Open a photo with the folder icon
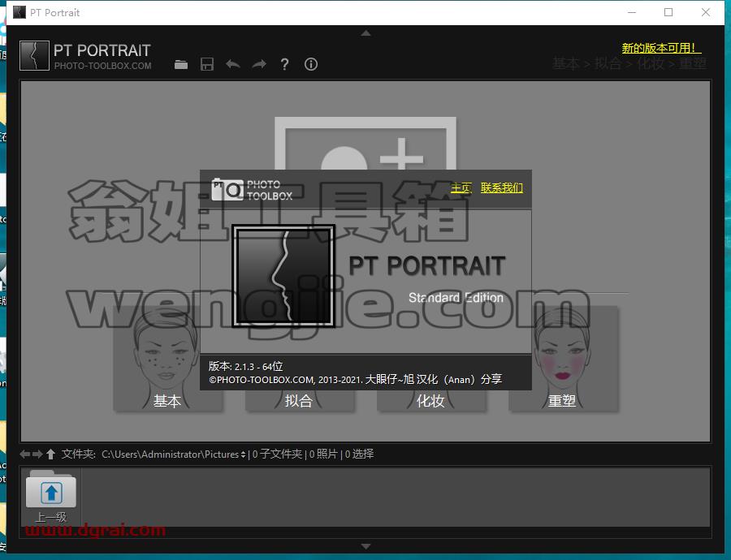The image size is (731, 560). [x=181, y=64]
